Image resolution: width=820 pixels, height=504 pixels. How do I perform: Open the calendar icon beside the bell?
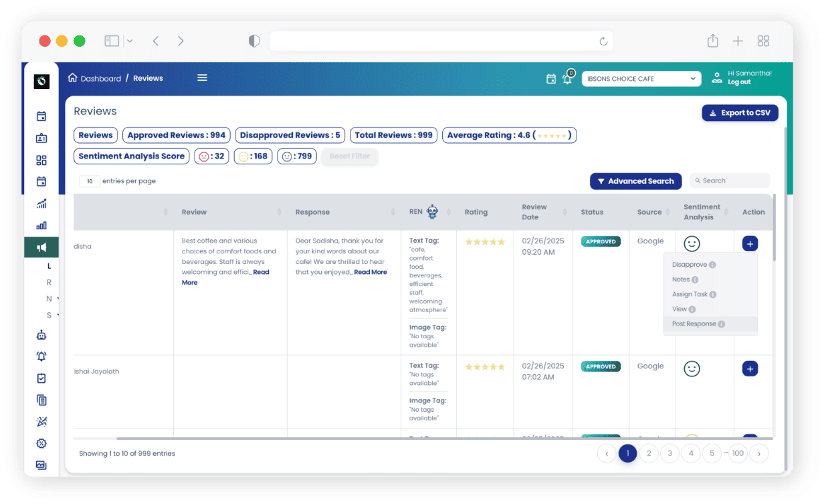[551, 79]
